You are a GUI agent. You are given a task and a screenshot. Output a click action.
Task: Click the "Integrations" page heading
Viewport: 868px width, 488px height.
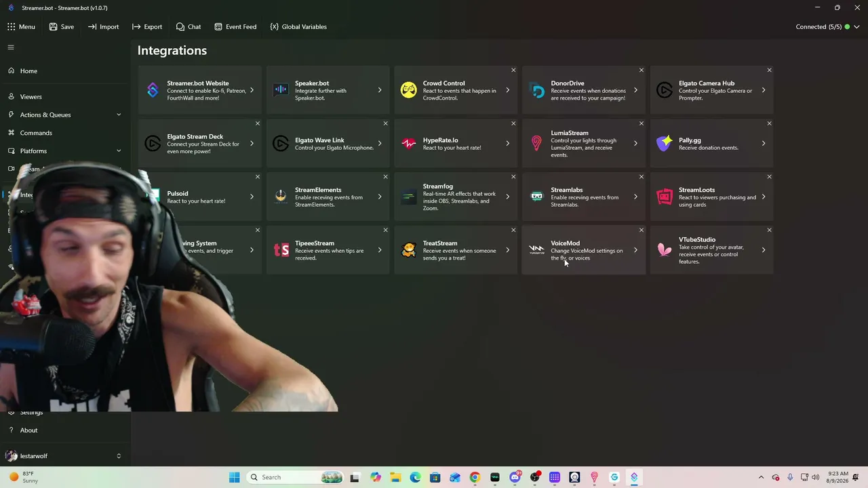(172, 50)
